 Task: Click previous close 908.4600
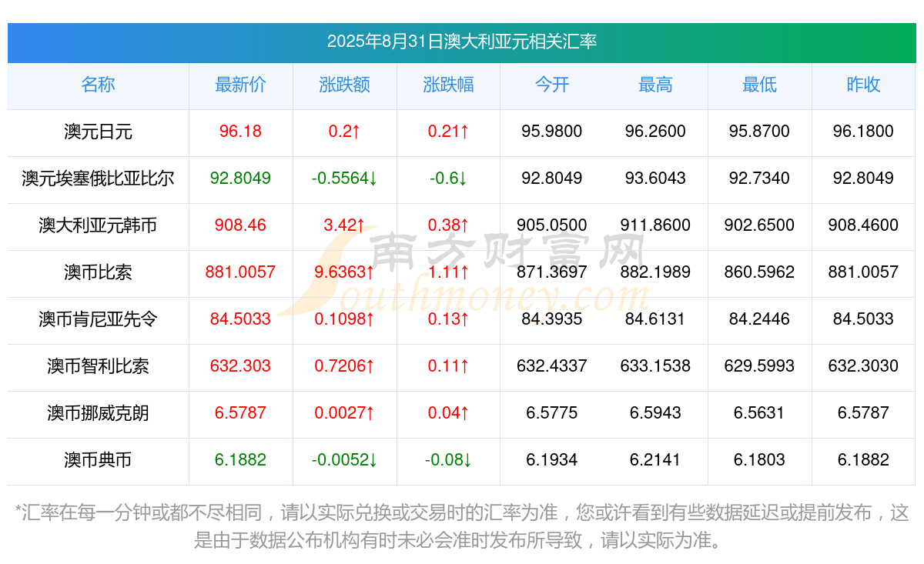pos(863,225)
